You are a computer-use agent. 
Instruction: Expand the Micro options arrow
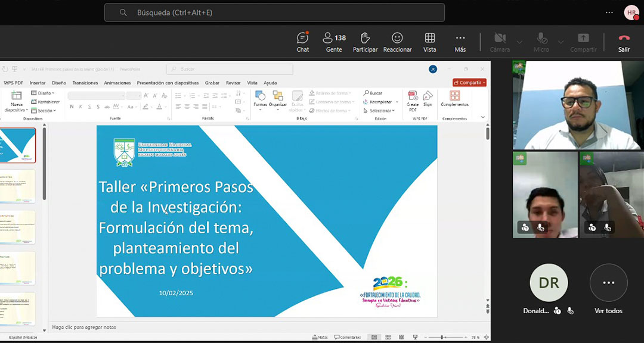[561, 42]
